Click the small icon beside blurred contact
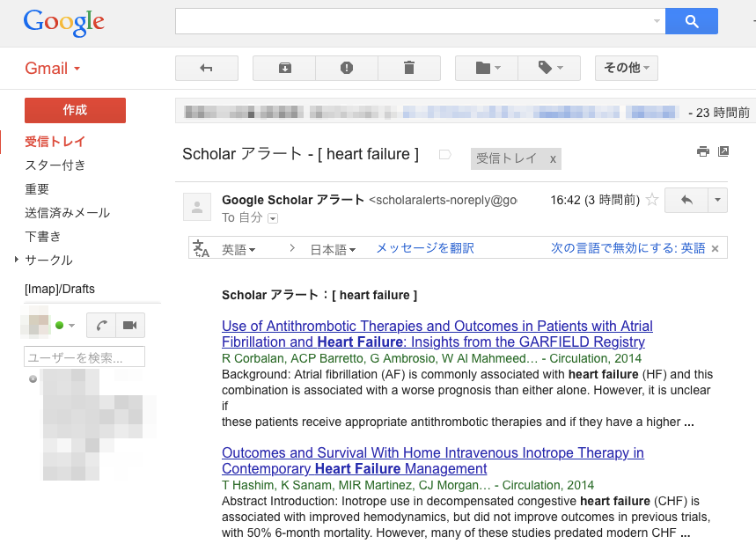 pos(33,378)
